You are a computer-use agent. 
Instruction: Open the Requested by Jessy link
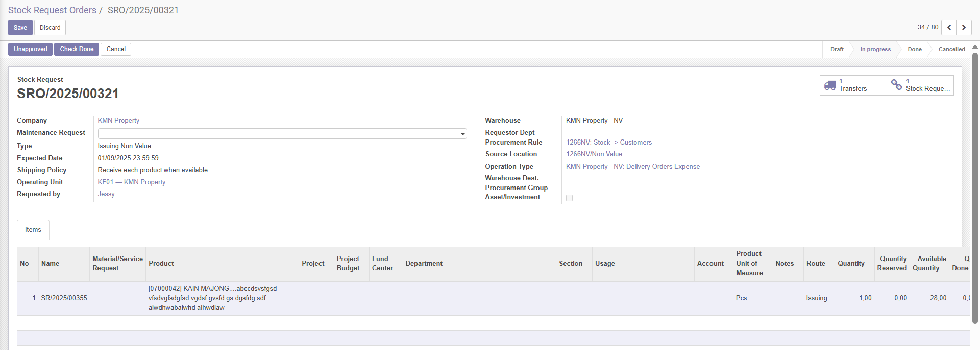(x=106, y=194)
